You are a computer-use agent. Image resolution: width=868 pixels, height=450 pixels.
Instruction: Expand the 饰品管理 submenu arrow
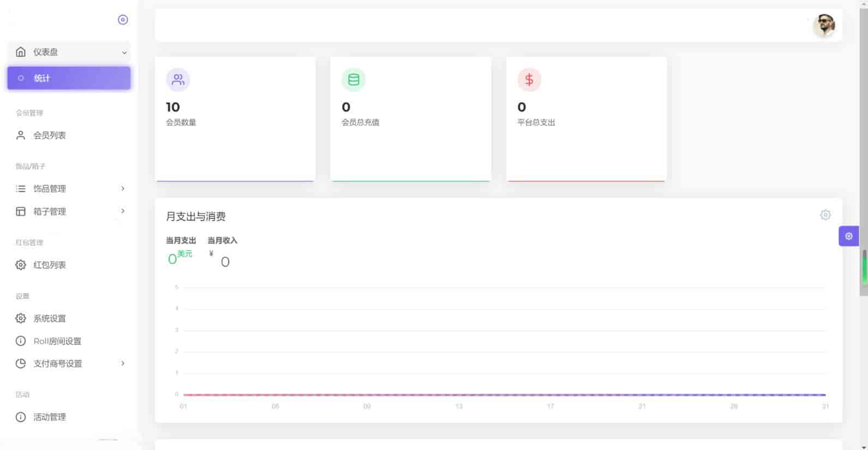click(123, 188)
